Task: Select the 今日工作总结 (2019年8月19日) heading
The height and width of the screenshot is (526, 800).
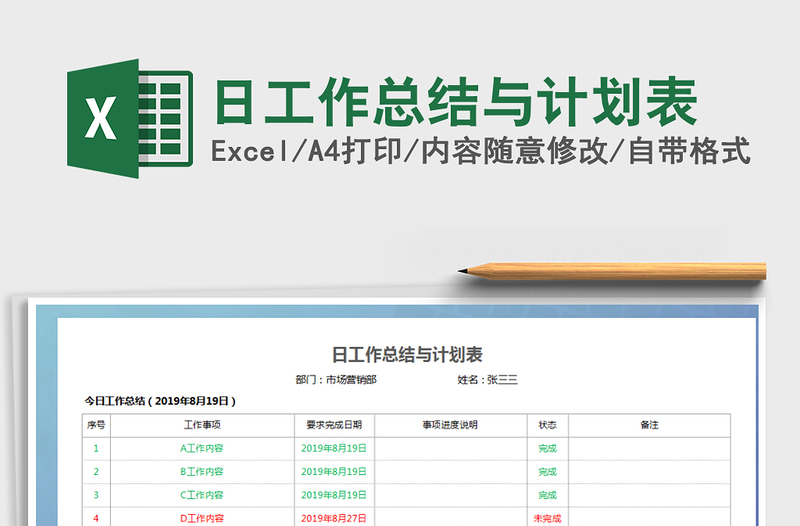Action: click(160, 401)
